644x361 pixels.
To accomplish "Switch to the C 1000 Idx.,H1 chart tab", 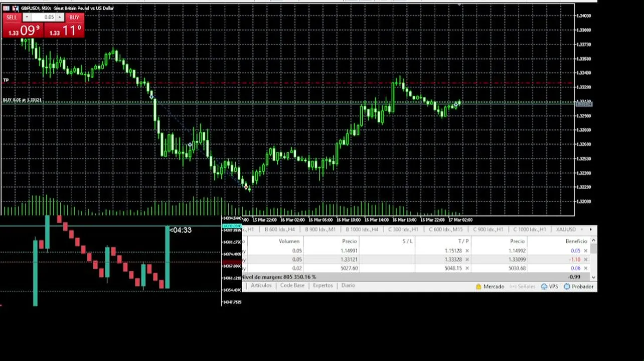I will (530, 230).
